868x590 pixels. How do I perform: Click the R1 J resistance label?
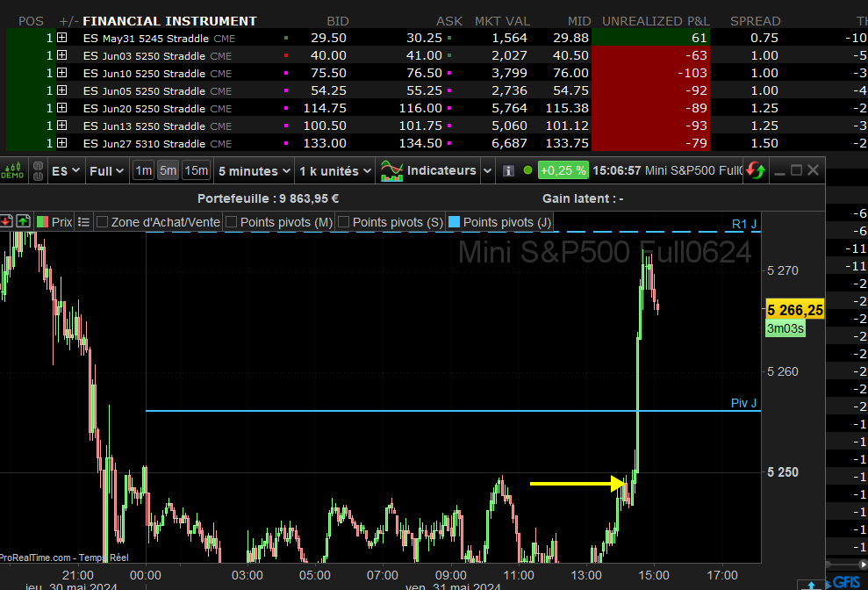click(744, 224)
